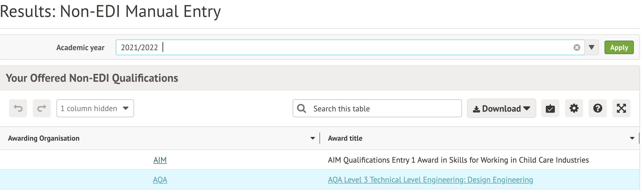Click the redo arrow icon
Viewport: 644px width, 190px height.
point(42,108)
